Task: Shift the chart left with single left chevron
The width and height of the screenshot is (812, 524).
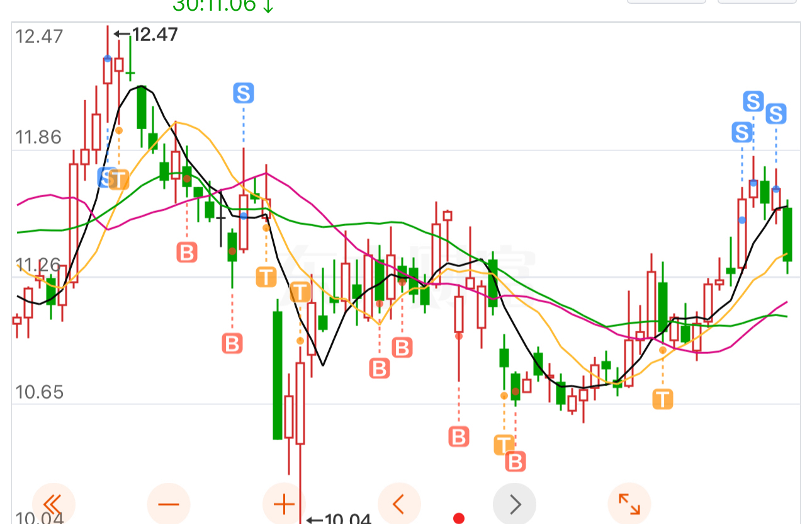Action: point(399,504)
